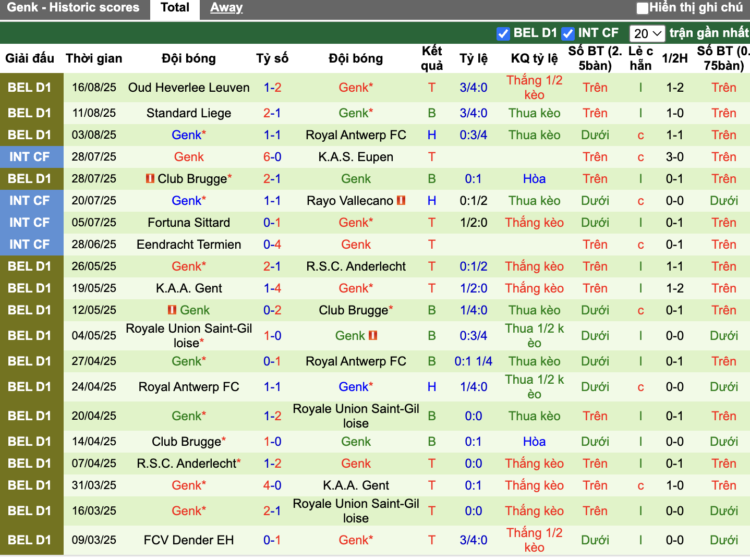The image size is (750, 560).
Task: Click the red card icon beside Genk on 04/05/25
Action: pyautogui.click(x=373, y=335)
